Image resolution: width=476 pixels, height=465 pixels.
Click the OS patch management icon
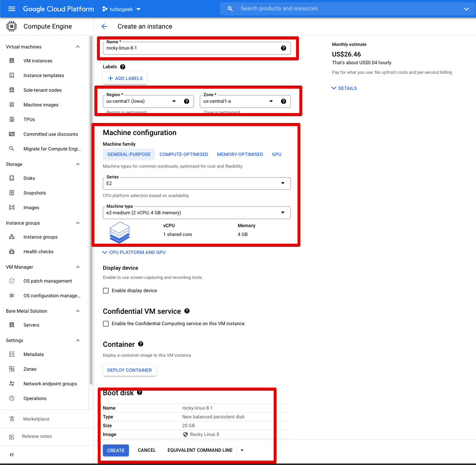12,281
